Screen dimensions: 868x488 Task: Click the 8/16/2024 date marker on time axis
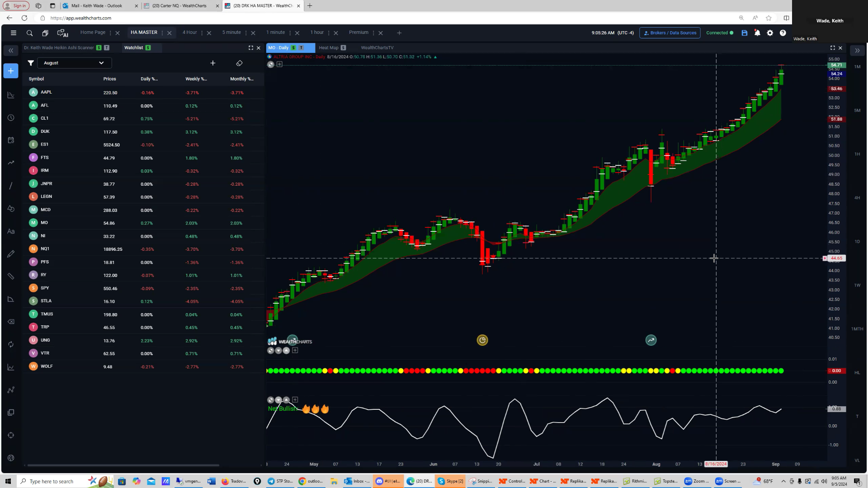point(716,464)
